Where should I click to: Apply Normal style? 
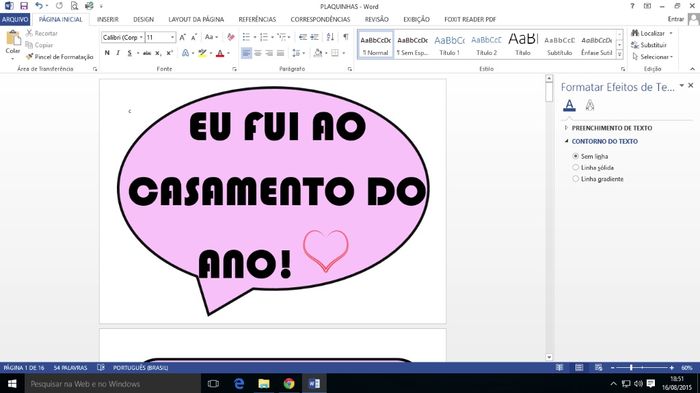pos(375,44)
